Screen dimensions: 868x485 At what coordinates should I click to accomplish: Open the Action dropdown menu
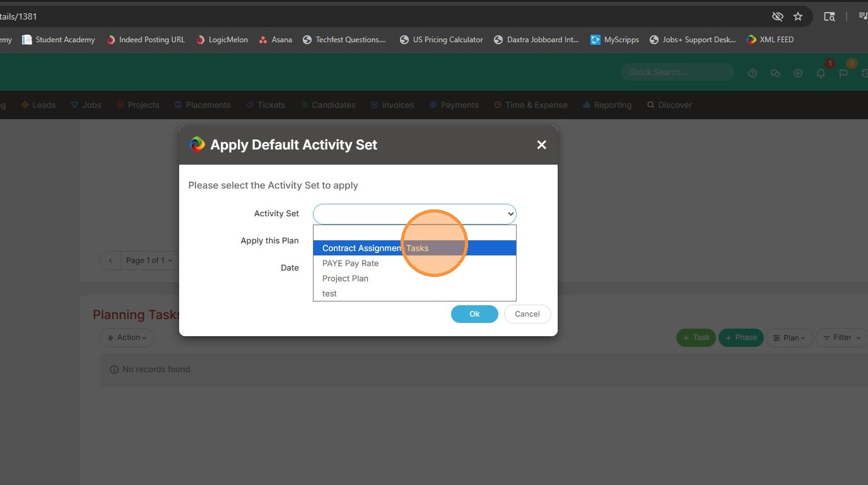click(127, 338)
